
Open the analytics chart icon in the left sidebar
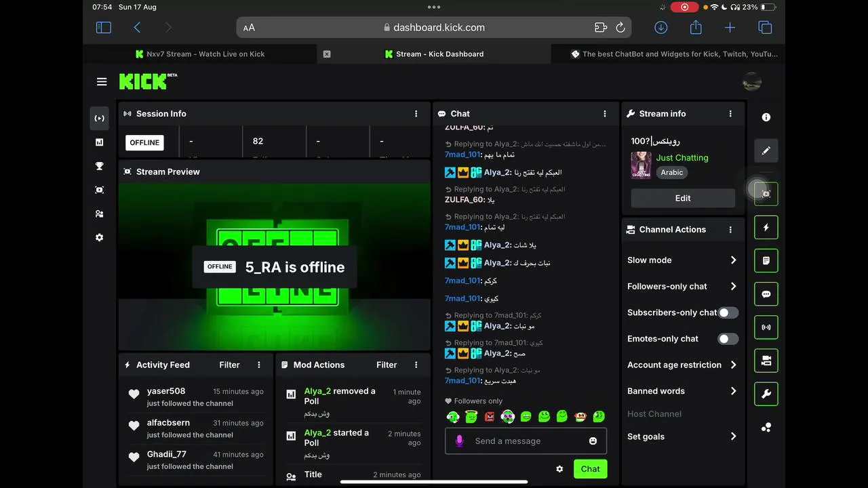click(x=99, y=142)
